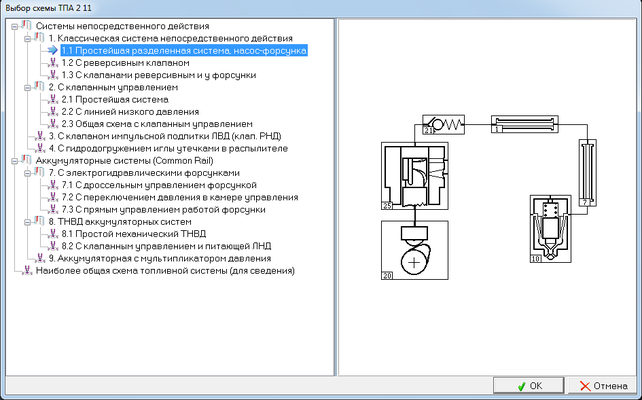Click folder icon of '7. С электрогидравлическими форсунками'
The height and width of the screenshot is (400, 642).
click(x=39, y=172)
